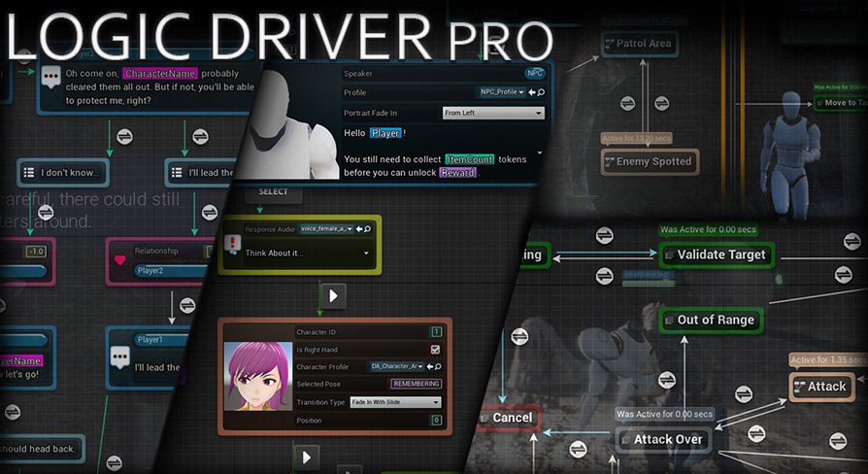Select left transition icon between Patrol Area and Enemy Spotted

(627, 103)
